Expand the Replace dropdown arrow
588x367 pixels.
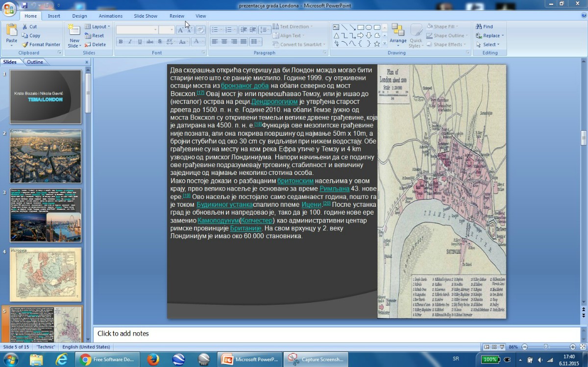click(502, 36)
